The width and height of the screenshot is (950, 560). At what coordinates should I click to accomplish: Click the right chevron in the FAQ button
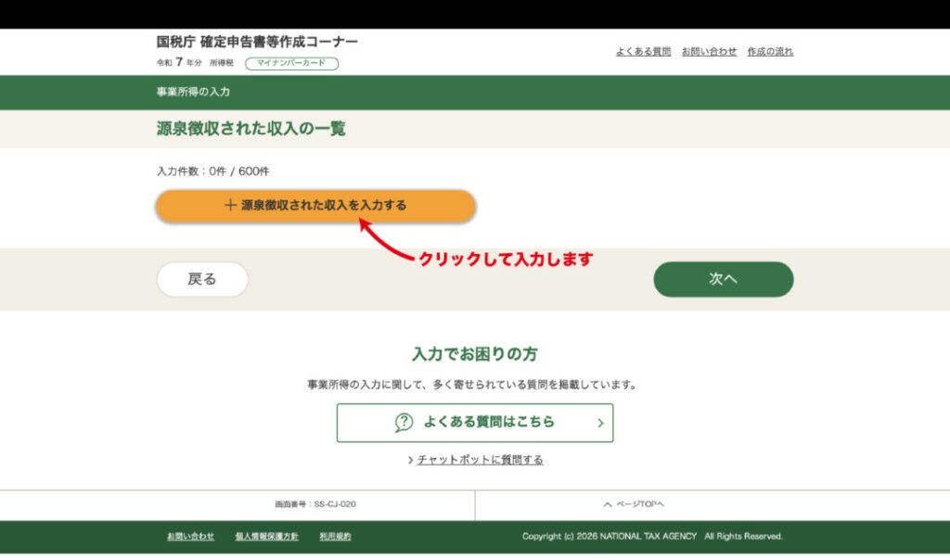(x=600, y=423)
